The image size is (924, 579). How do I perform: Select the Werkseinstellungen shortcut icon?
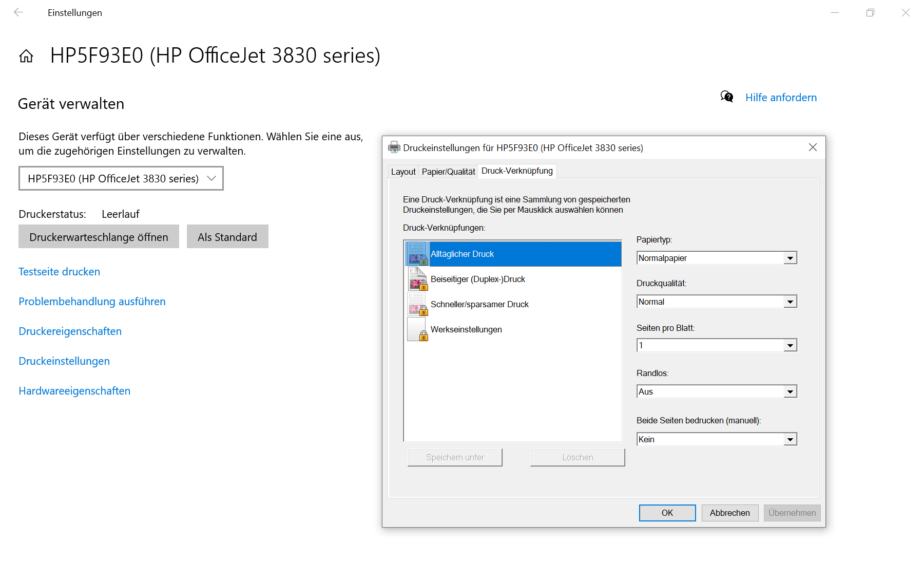click(x=417, y=329)
